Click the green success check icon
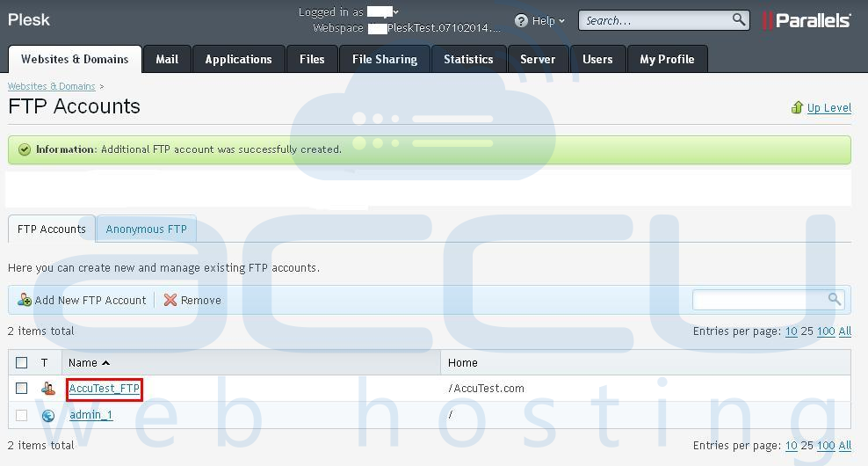 25,149
